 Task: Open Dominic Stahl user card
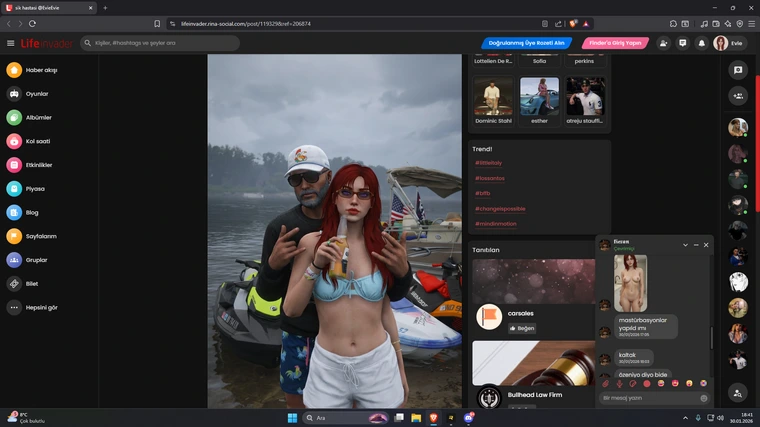click(x=493, y=101)
